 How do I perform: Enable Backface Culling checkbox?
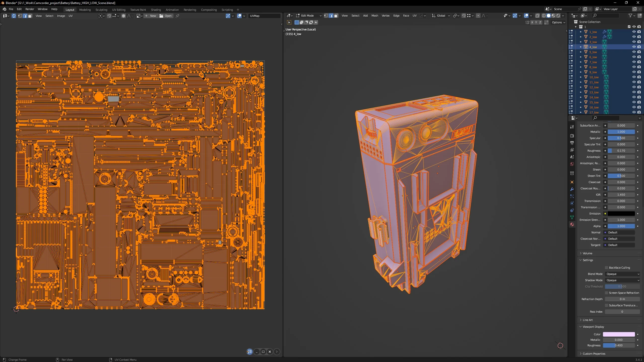point(607,268)
